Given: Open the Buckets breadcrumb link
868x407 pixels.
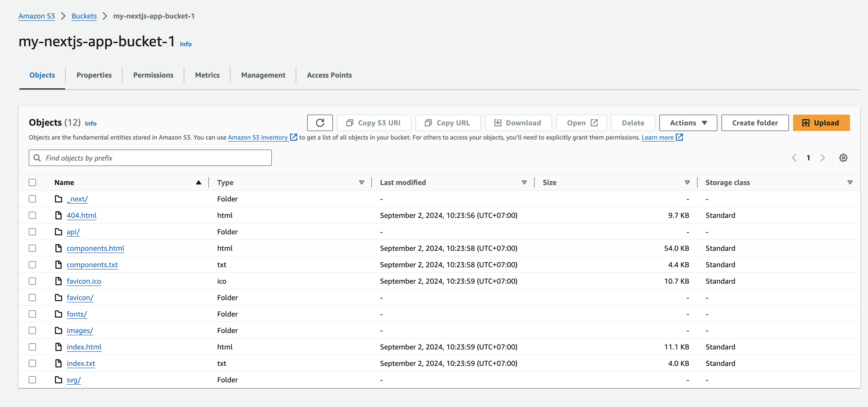Looking at the screenshot, I should 84,16.
